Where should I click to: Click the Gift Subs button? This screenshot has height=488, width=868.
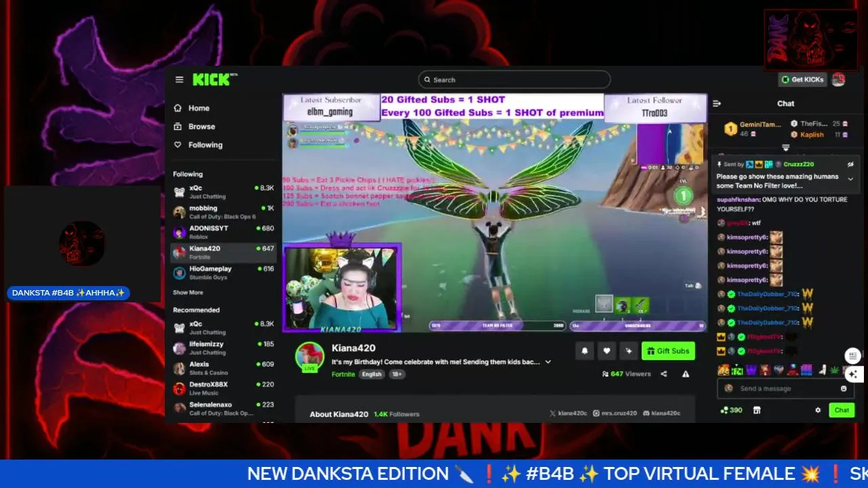pos(668,350)
